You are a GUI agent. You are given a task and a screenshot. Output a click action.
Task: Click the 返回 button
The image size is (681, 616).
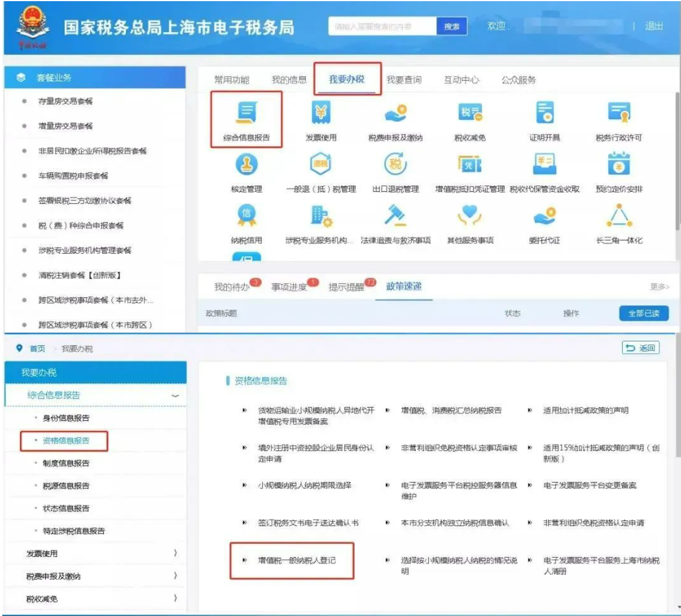[x=641, y=348]
